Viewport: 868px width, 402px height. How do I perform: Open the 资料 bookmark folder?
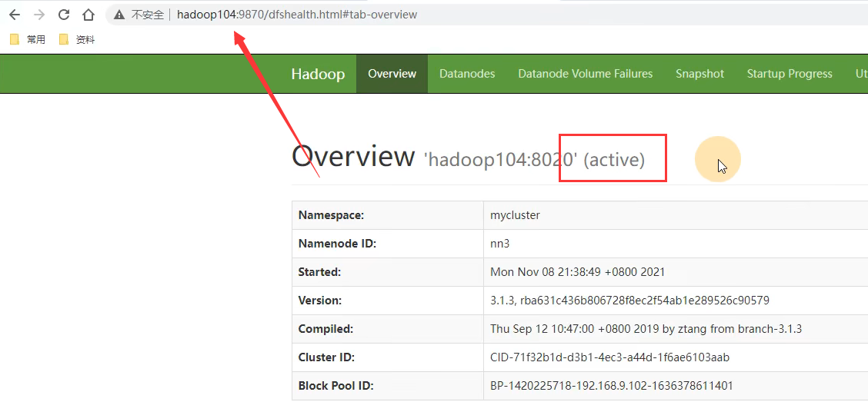pos(77,39)
